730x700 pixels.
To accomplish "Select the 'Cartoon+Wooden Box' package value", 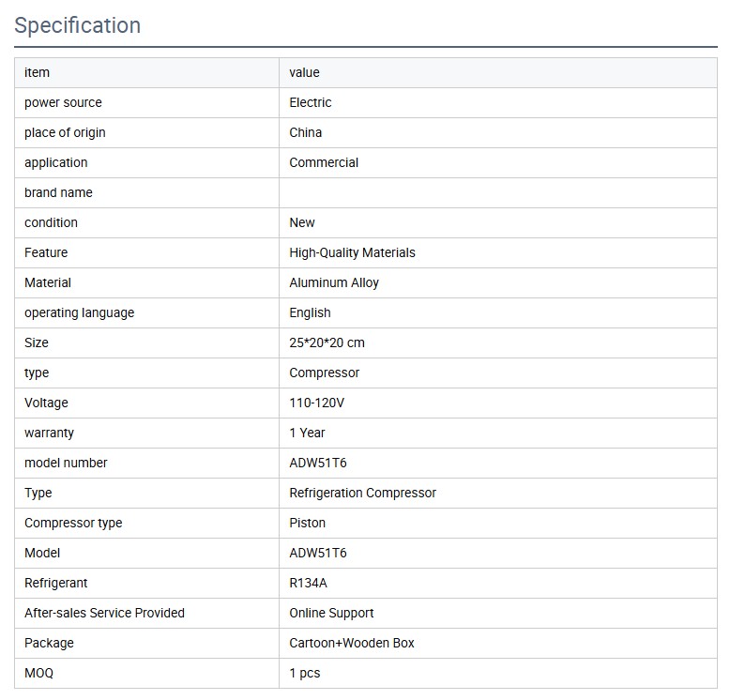I will coord(352,643).
